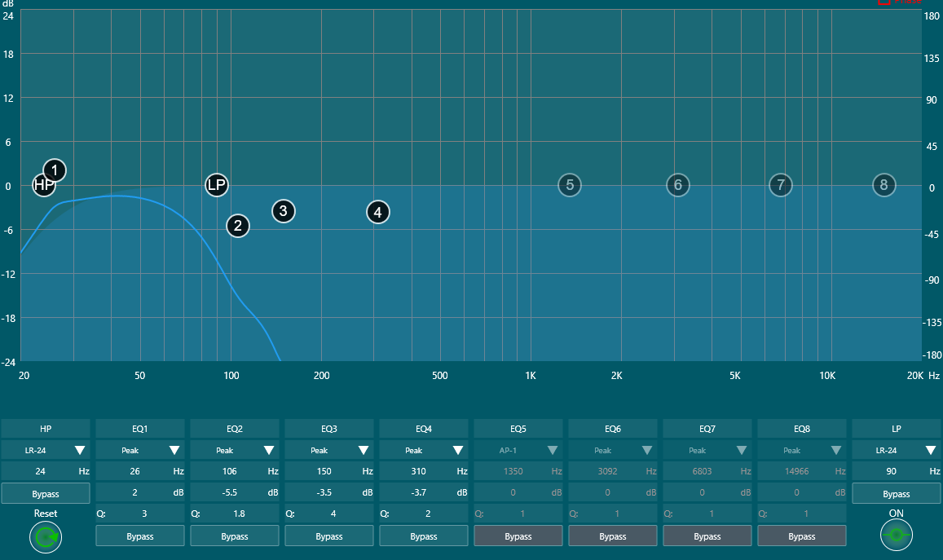Click the green ON power icon
This screenshot has height=560, width=943.
896,536
